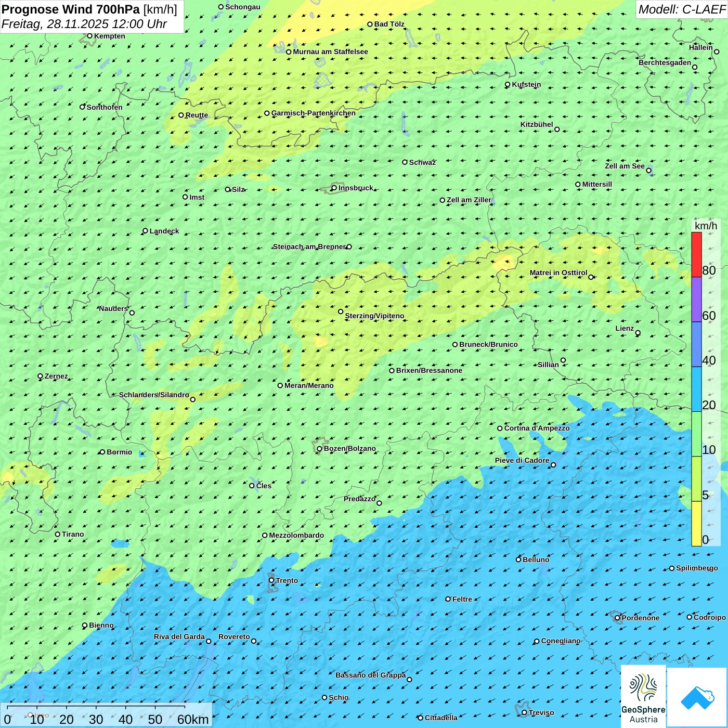The height and width of the screenshot is (728, 728).
Task: Click the red segment of the legend
Action: tap(696, 254)
